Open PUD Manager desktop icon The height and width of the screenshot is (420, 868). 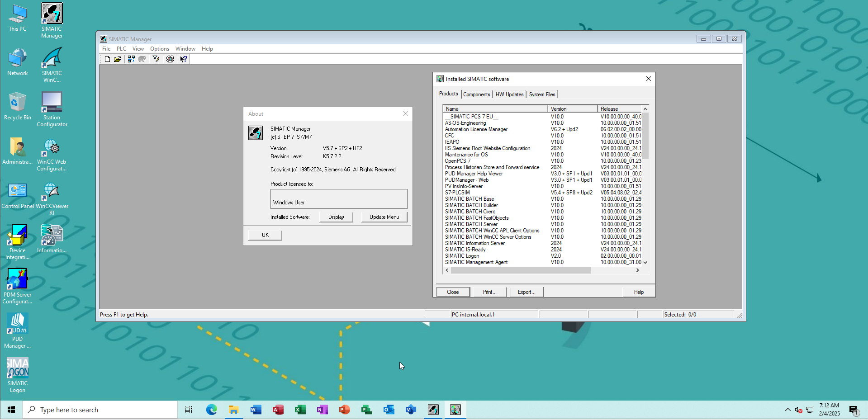tap(18, 330)
